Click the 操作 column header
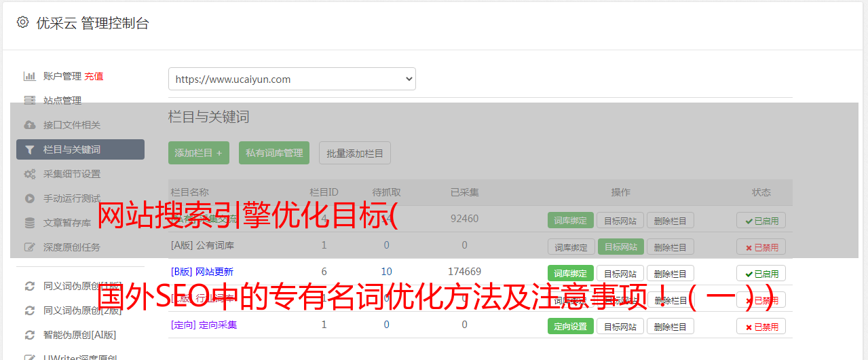868x360 pixels. pos(620,192)
